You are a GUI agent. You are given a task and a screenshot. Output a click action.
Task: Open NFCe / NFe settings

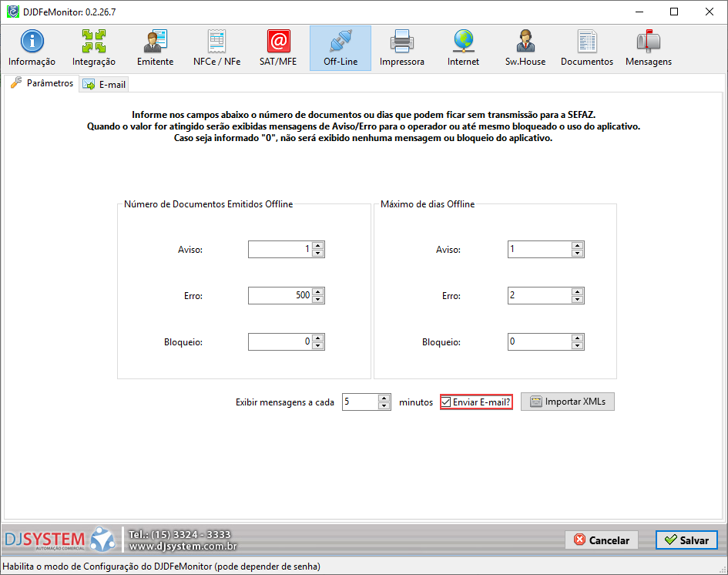point(216,48)
